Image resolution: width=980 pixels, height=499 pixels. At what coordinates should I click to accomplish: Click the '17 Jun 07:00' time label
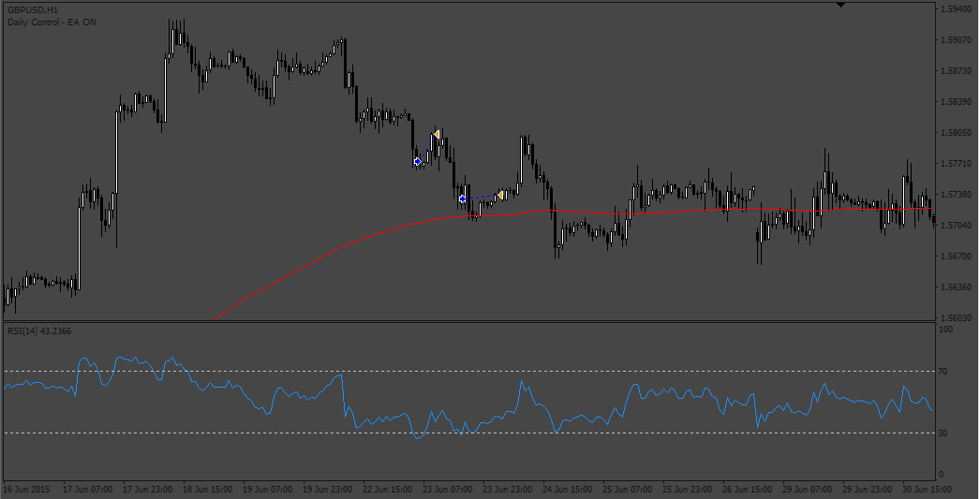[87, 490]
